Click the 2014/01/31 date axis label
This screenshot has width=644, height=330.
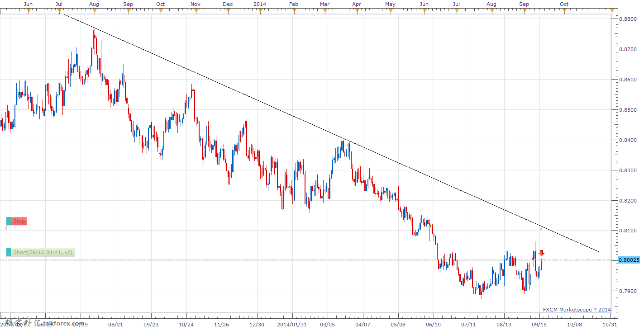pos(292,324)
